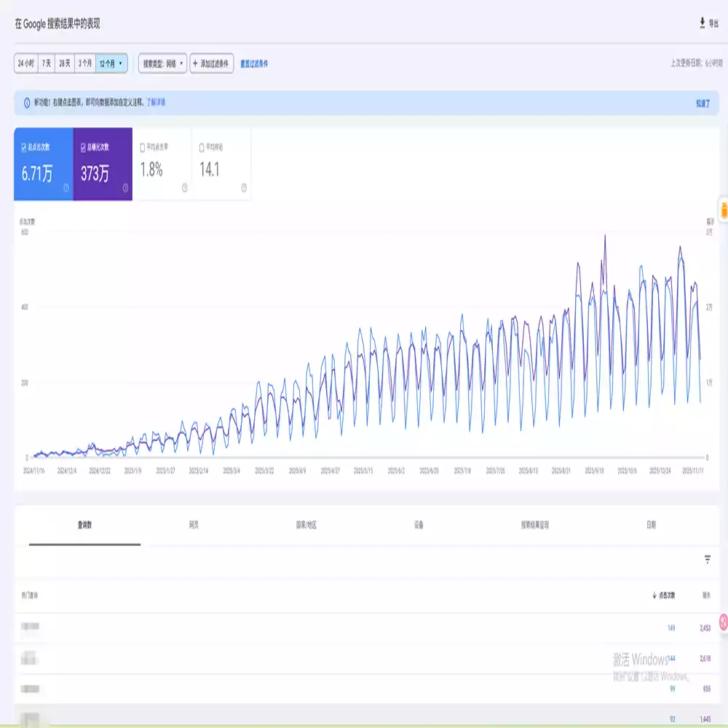Image resolution: width=728 pixels, height=728 pixels.
Task: Uncheck the 总曝光次数 metric checkbox
Action: tap(83, 147)
